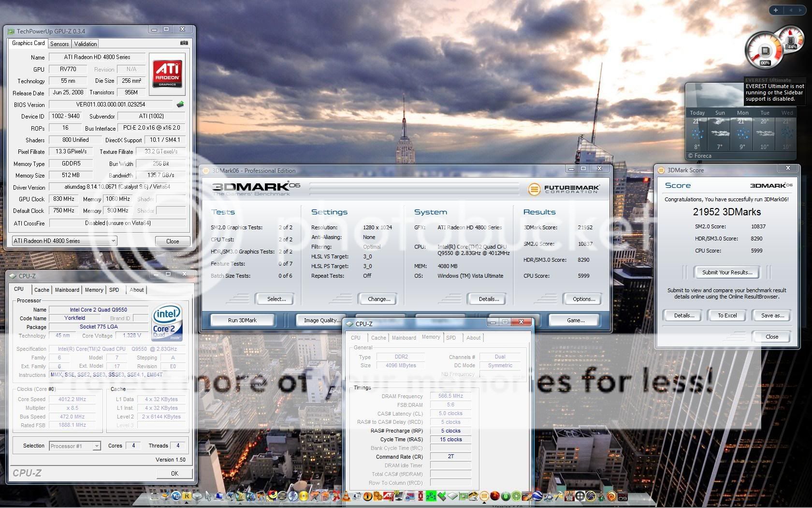Screen dimensions: 812x508
Task: Launch the yellow disc icon in dock
Action: click(304, 496)
